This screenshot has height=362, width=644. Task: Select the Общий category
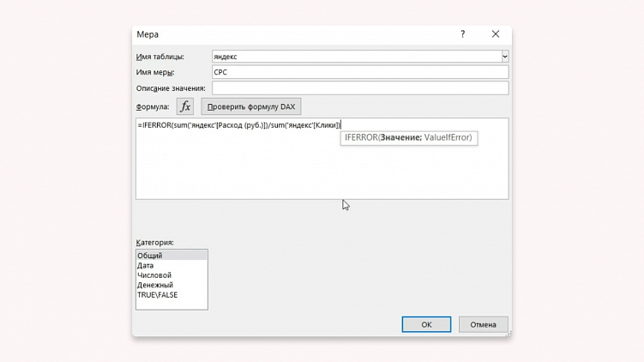pyautogui.click(x=172, y=255)
